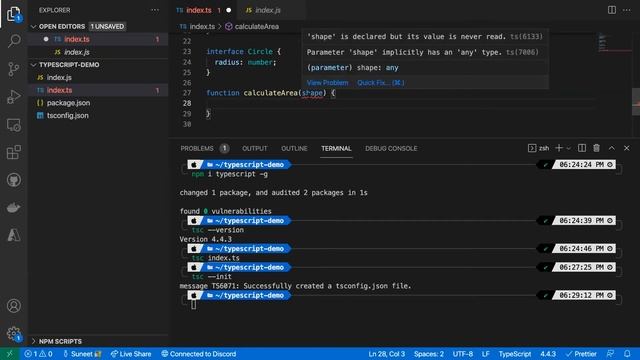The width and height of the screenshot is (640, 360).
Task: Open the Debug Console tab
Action: [391, 149]
